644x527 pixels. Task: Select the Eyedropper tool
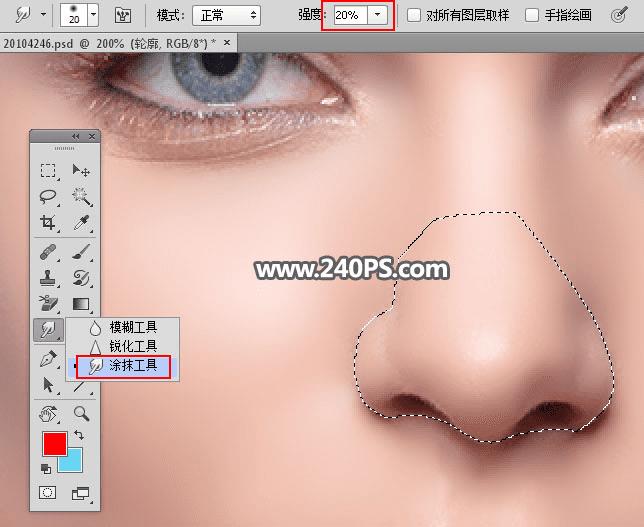tap(81, 223)
